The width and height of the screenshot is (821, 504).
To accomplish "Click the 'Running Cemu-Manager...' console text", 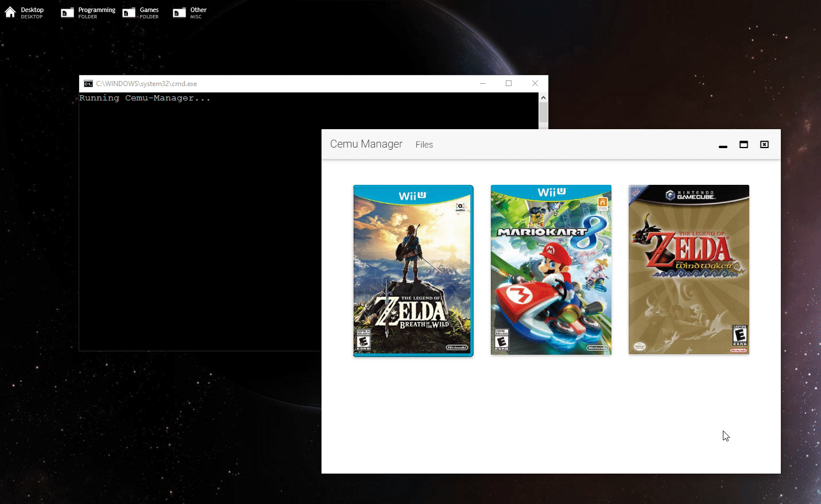I will pos(145,98).
